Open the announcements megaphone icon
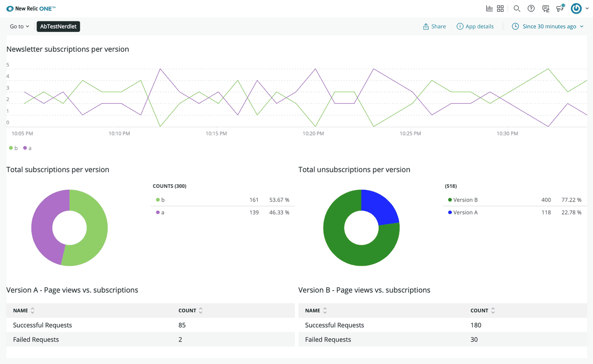The image size is (593, 364). point(560,8)
